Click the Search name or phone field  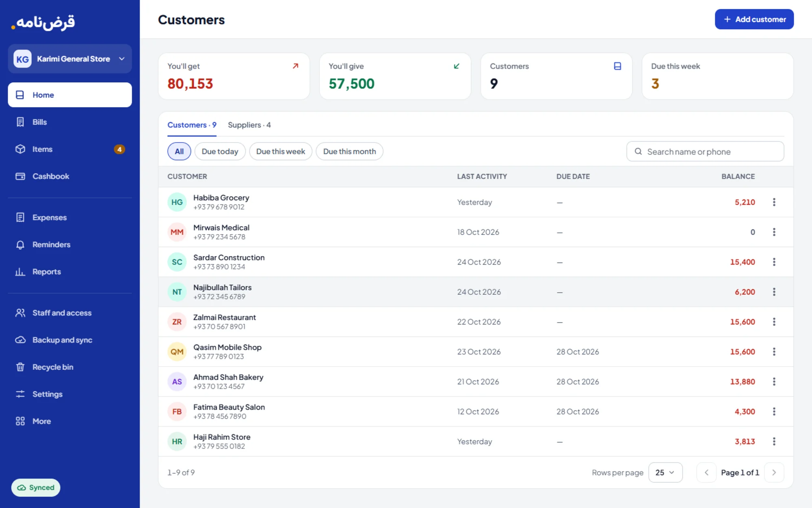click(x=705, y=151)
